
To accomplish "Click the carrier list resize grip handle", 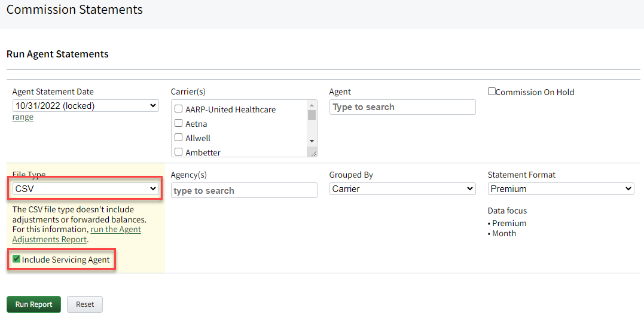I will 314,154.
